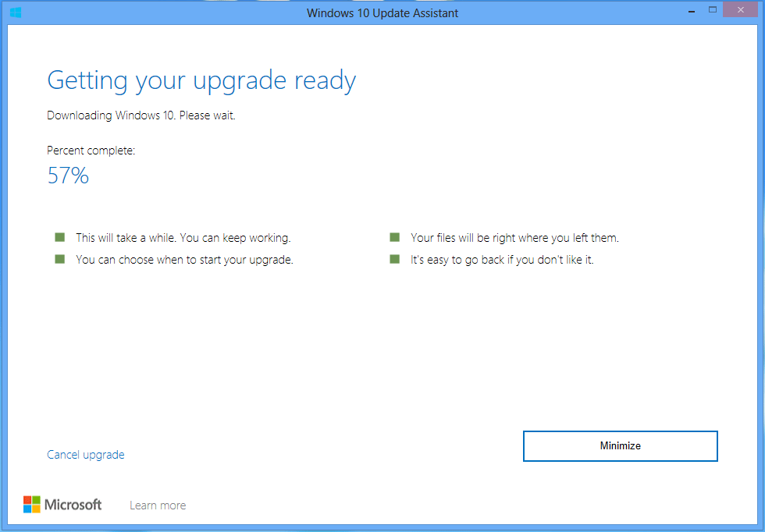This screenshot has height=532, width=765.
Task: Click green square beside "This will take a while"
Action: (x=59, y=237)
